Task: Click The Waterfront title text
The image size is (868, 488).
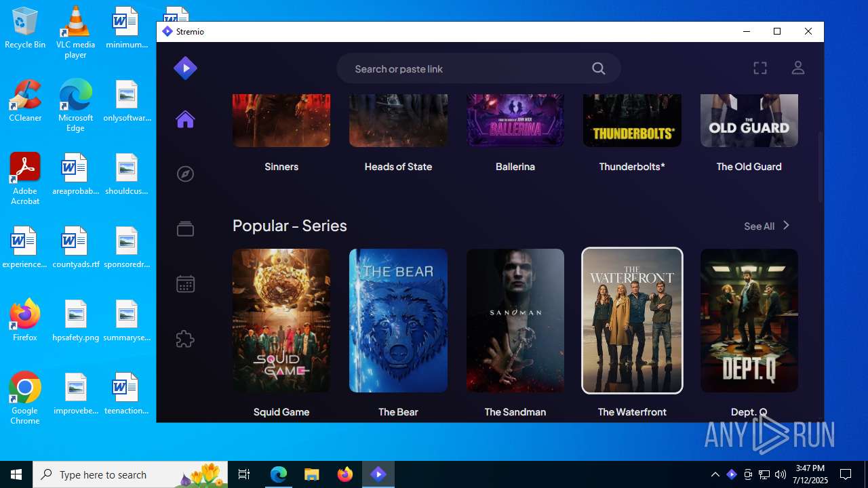Action: tap(632, 412)
